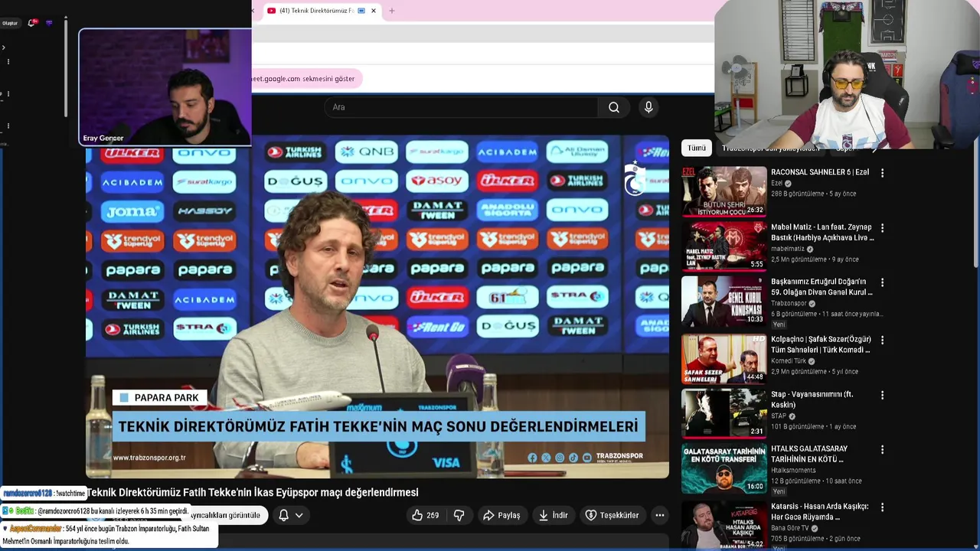Viewport: 980px width, 551px height.
Task: Click title Stap - Vayanasınımını (ft. Keskin)
Action: 812,399
